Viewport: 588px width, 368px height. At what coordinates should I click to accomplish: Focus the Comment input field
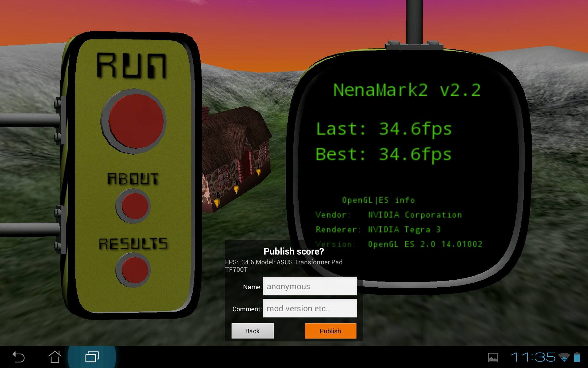[310, 308]
